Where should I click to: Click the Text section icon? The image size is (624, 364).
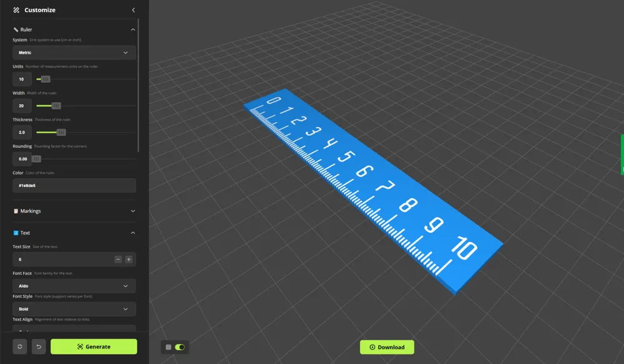coord(15,232)
